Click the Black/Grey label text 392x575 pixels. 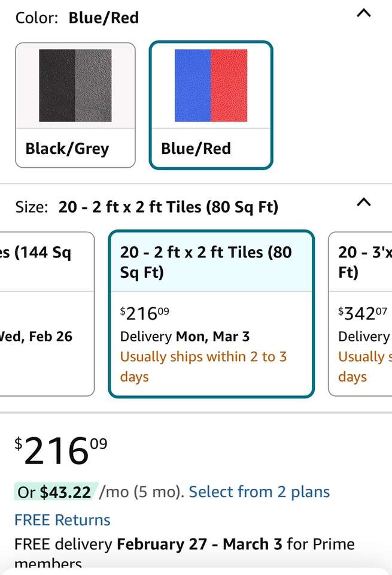pyautogui.click(x=67, y=149)
